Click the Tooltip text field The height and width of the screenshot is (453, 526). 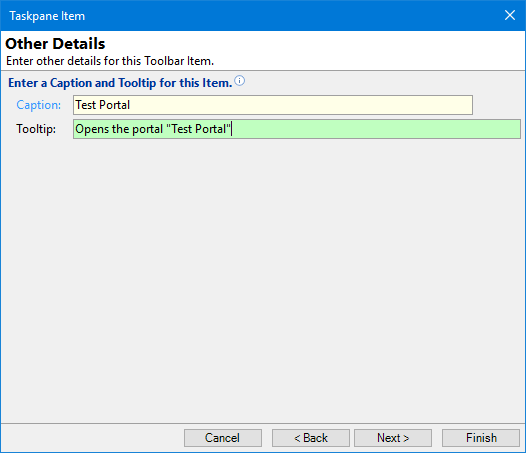pos(297,129)
